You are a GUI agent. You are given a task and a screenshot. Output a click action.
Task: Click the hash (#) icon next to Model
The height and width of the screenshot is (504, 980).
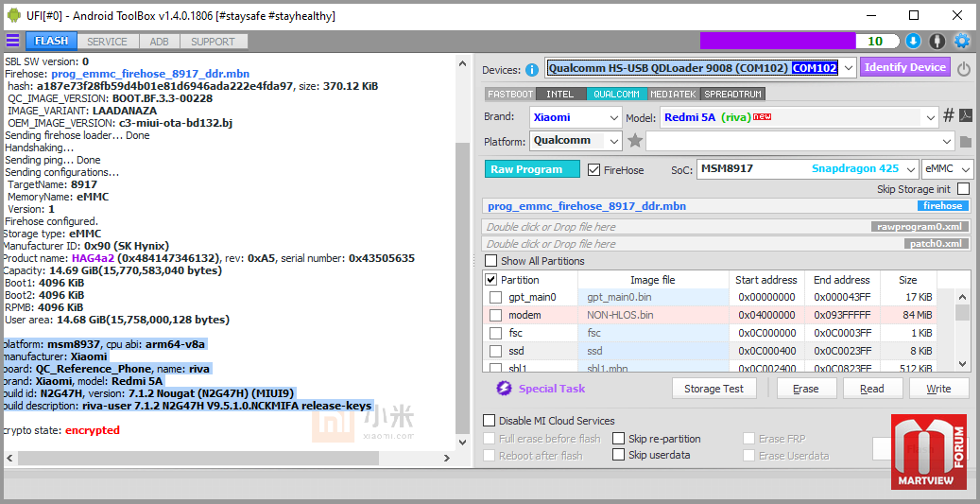click(x=948, y=116)
